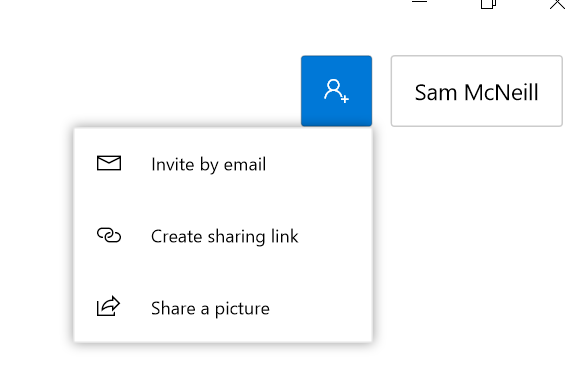Minimize the window
The image size is (583, 369).
[x=419, y=2]
